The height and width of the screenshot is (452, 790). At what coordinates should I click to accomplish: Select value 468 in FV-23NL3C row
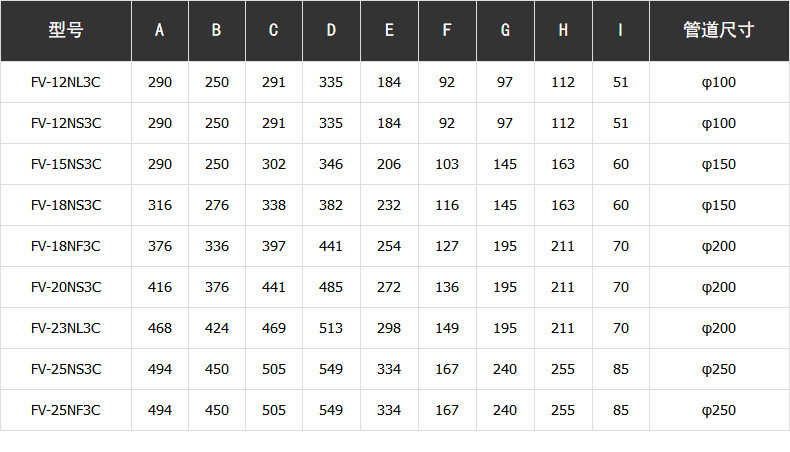click(160, 328)
